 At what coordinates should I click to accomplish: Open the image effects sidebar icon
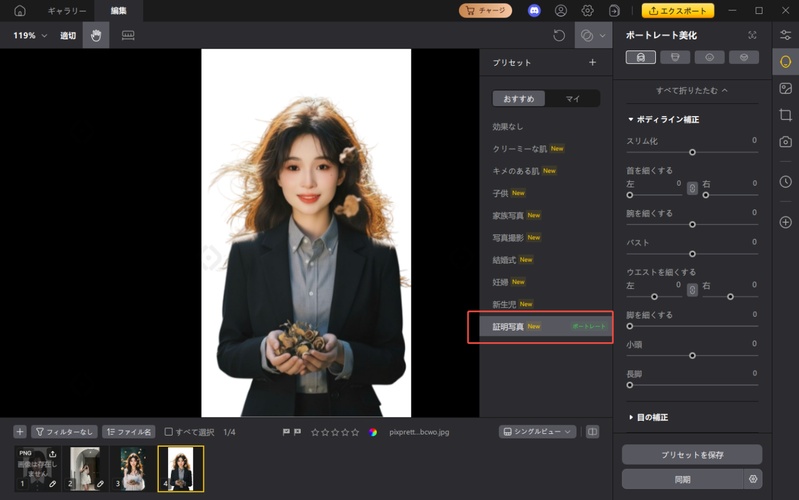(785, 89)
